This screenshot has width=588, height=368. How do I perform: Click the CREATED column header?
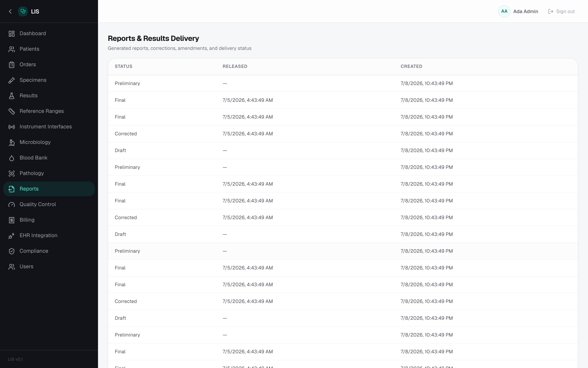tap(411, 66)
